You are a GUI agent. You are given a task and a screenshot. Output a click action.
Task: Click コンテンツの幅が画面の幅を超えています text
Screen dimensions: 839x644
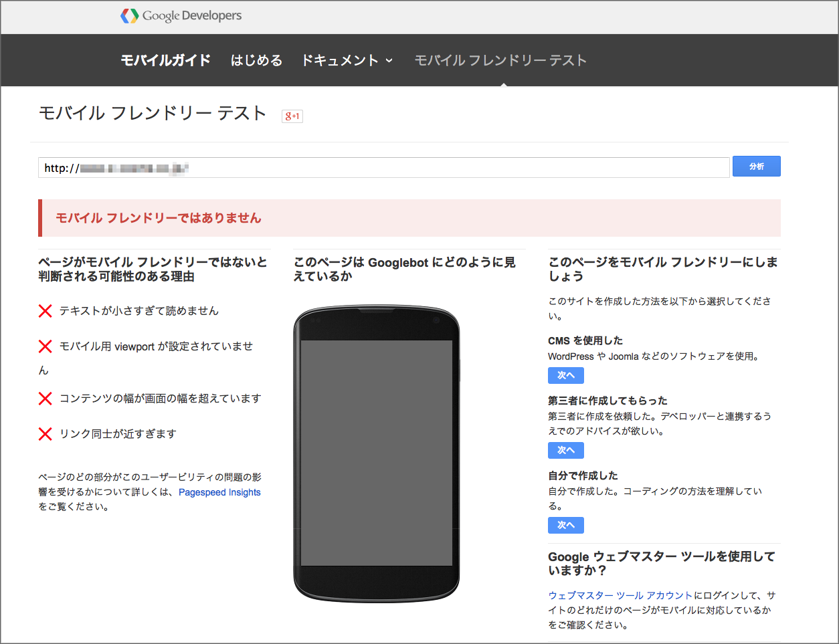click(x=161, y=399)
